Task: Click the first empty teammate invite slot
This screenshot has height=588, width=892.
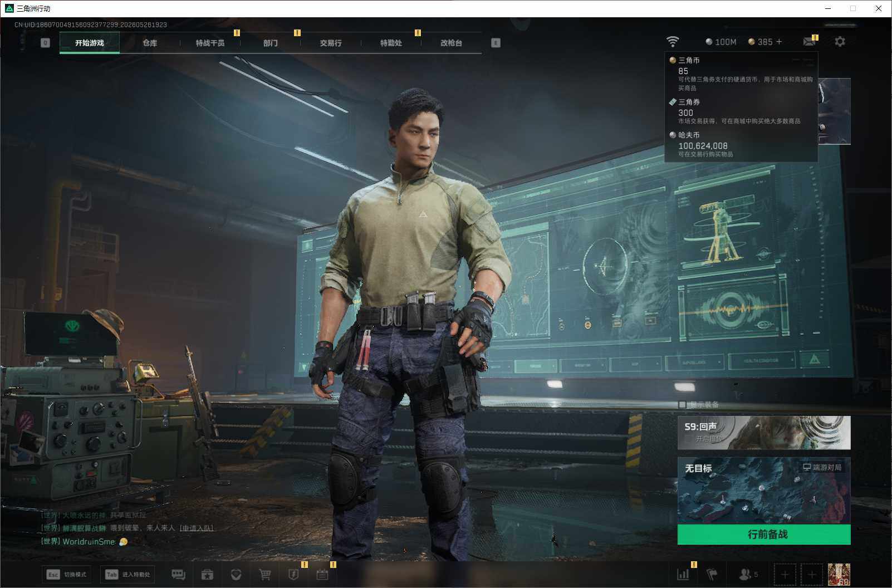Action: tap(785, 575)
